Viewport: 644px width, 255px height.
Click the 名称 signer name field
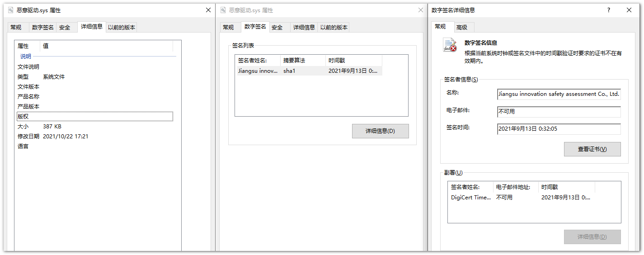pyautogui.click(x=559, y=94)
